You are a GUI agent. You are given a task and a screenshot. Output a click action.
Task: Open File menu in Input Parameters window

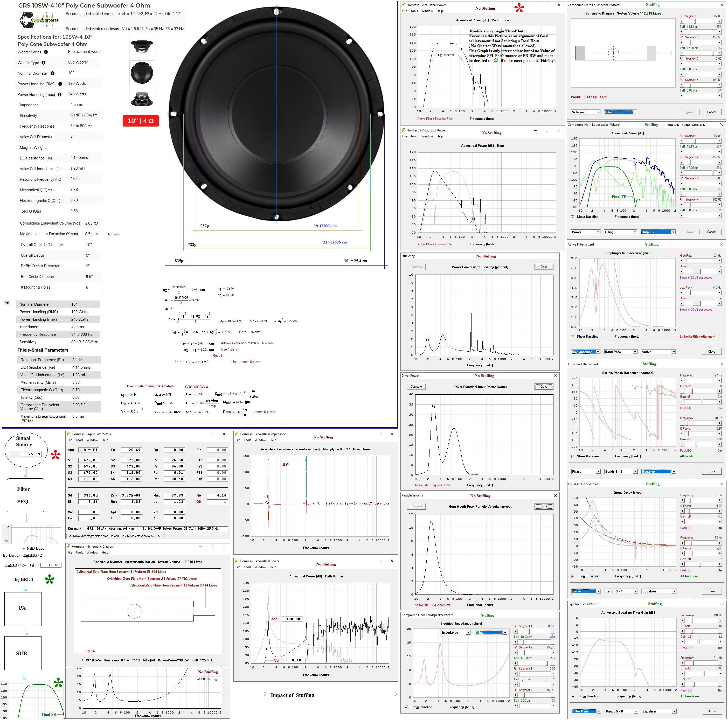click(x=70, y=440)
